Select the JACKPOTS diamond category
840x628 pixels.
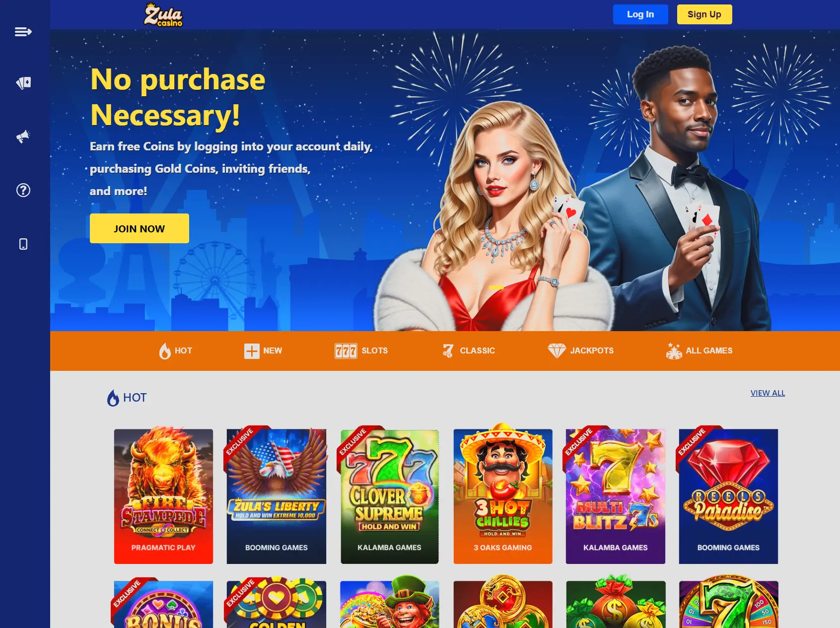pyautogui.click(x=580, y=350)
